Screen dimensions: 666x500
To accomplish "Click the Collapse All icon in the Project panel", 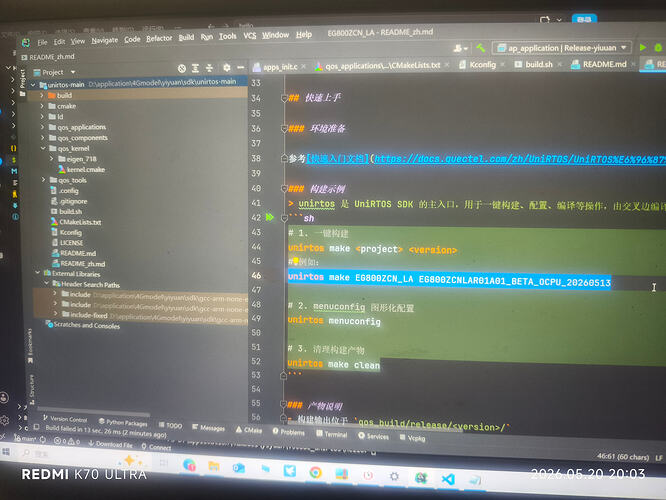I will click(x=209, y=68).
